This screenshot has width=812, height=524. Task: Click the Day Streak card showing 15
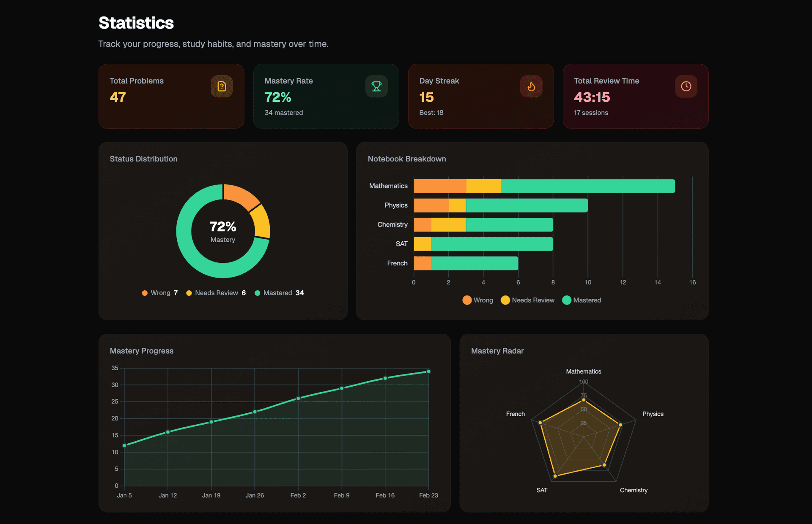(480, 96)
